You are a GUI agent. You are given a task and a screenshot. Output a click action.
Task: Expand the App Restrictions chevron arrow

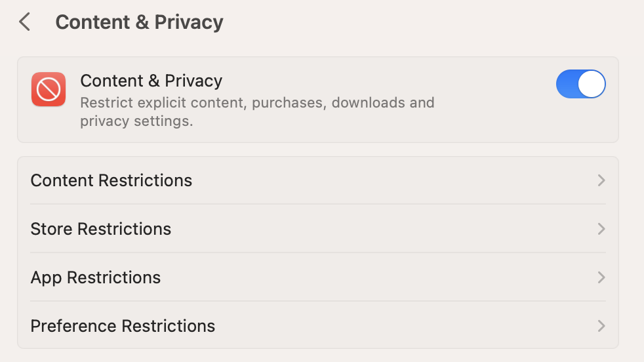point(601,277)
